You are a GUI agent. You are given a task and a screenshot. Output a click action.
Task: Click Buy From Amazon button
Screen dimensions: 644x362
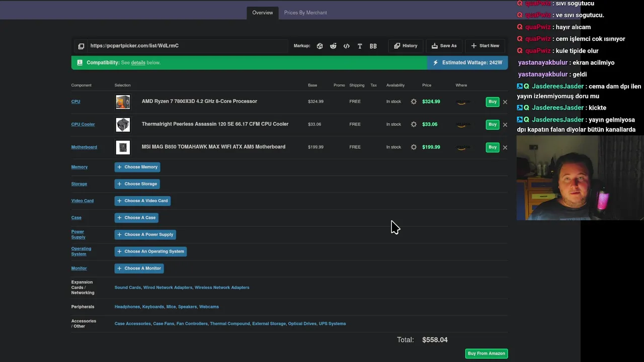tap(486, 353)
